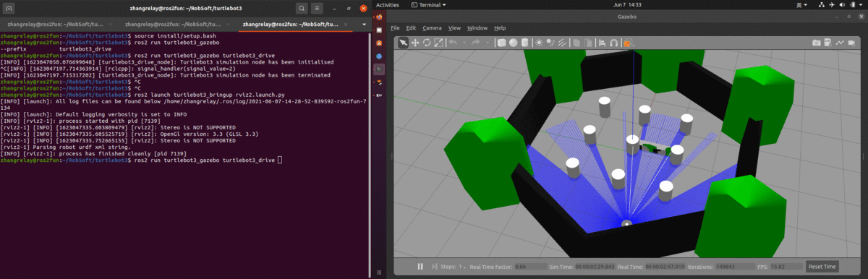Insert a sphere shape in Gazebo

[513, 43]
